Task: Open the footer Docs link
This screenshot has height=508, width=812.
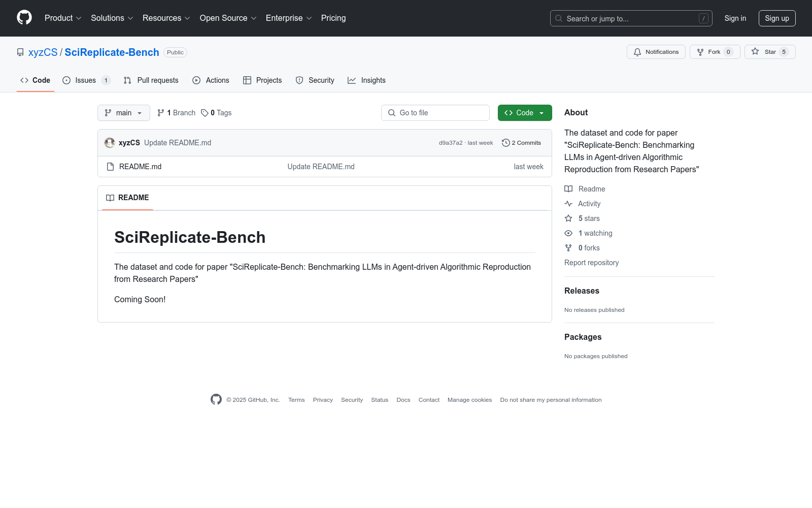Action: (x=403, y=400)
